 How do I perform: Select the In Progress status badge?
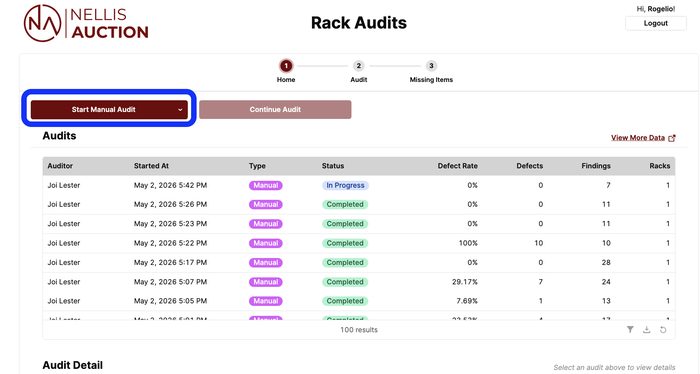coord(345,185)
